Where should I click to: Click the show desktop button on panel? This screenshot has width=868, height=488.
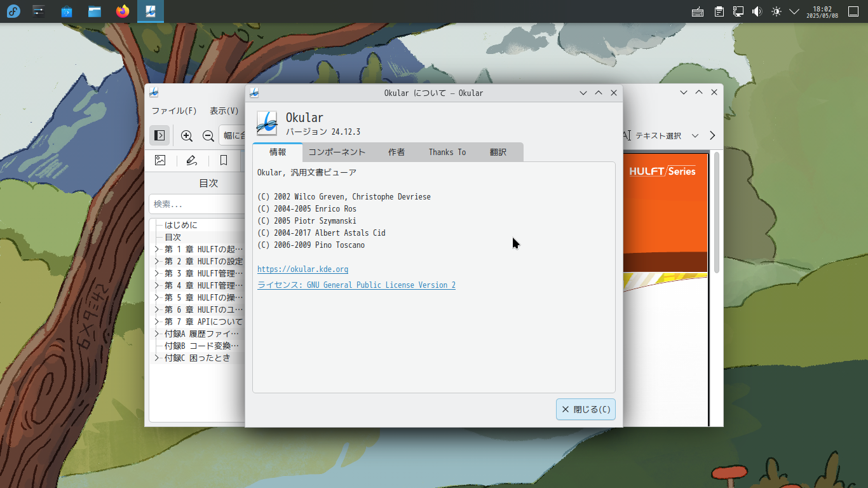pos(853,11)
